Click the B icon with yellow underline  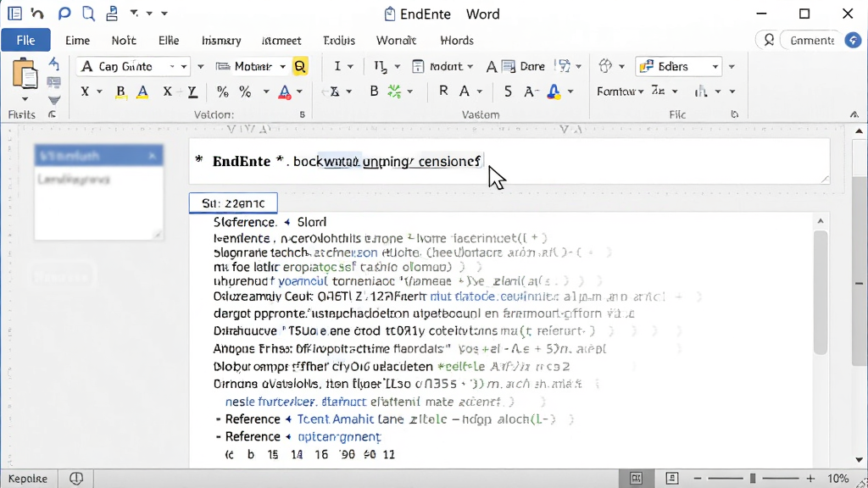[120, 91]
